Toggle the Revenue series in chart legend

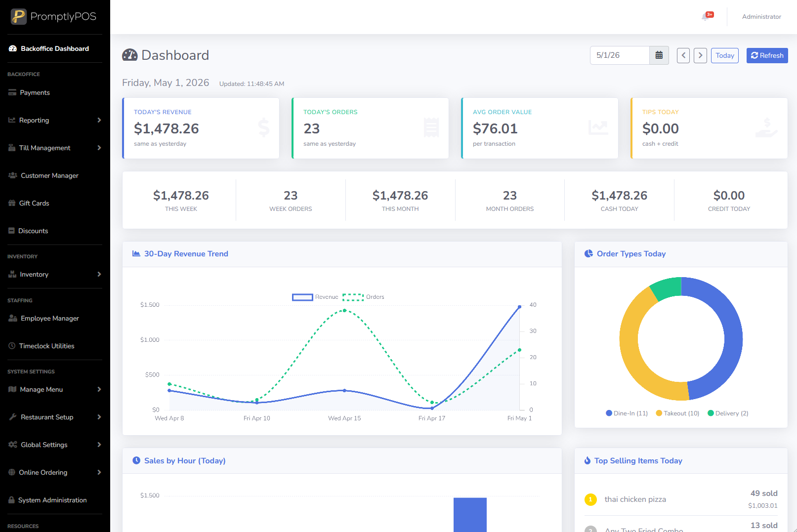[315, 297]
